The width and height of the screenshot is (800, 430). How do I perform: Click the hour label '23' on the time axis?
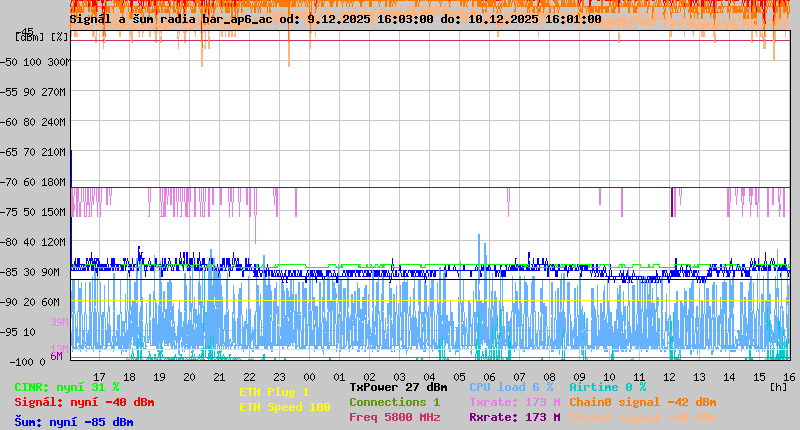(280, 377)
